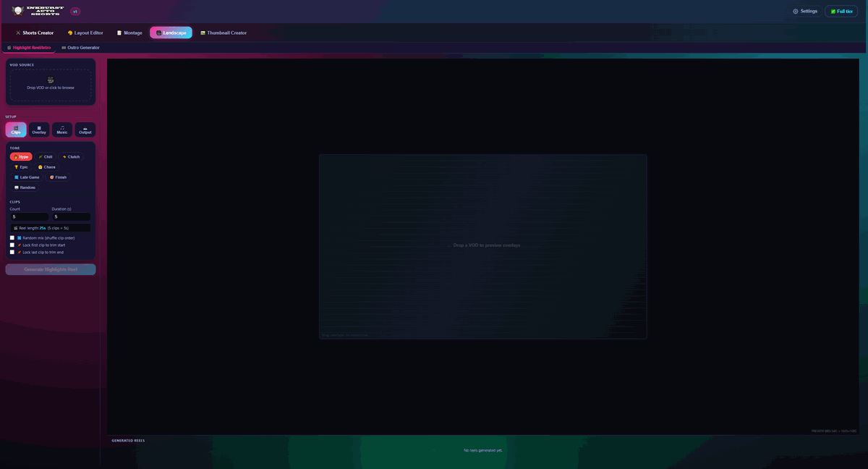Open the Montage tab

(x=129, y=33)
